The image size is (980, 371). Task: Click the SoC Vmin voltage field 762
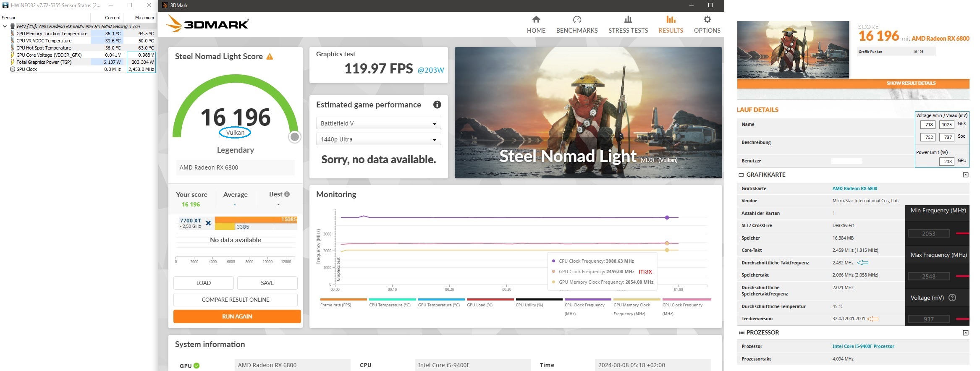(928, 137)
